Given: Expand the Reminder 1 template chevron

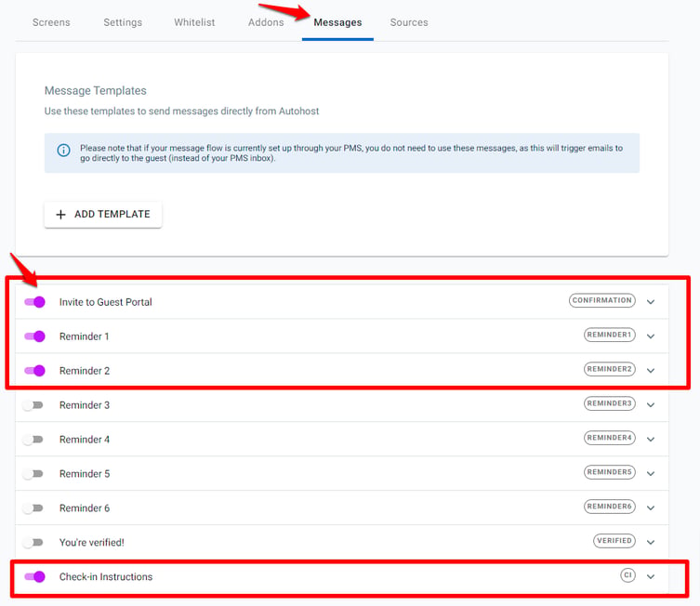Looking at the screenshot, I should tap(651, 336).
